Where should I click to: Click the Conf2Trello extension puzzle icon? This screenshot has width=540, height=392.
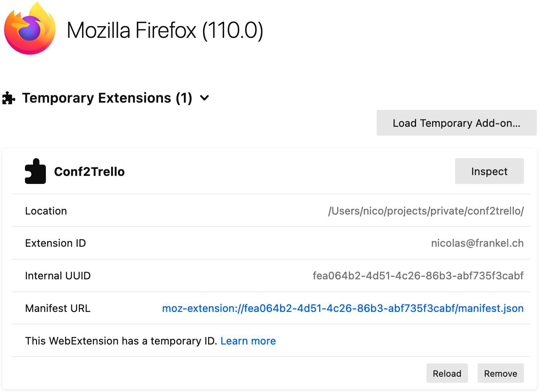35,171
